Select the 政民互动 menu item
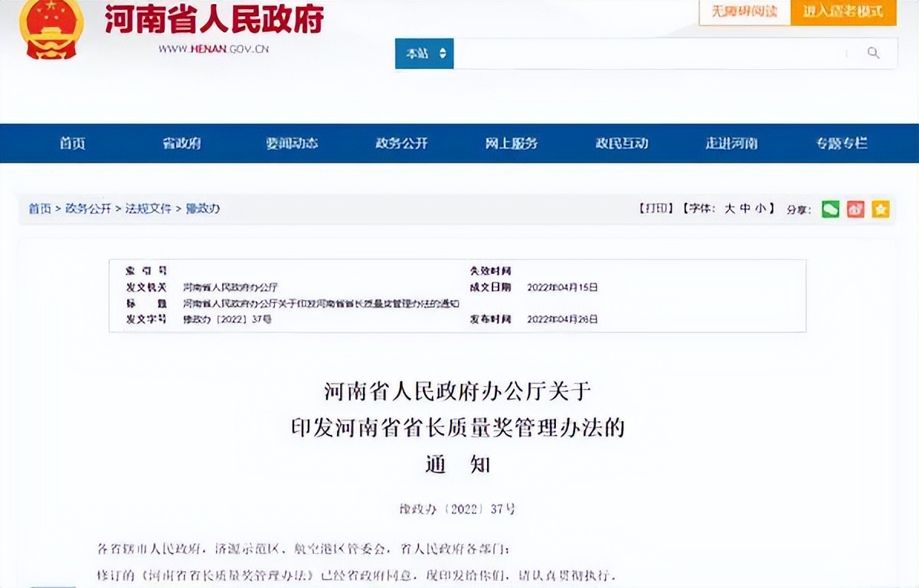 tap(622, 143)
